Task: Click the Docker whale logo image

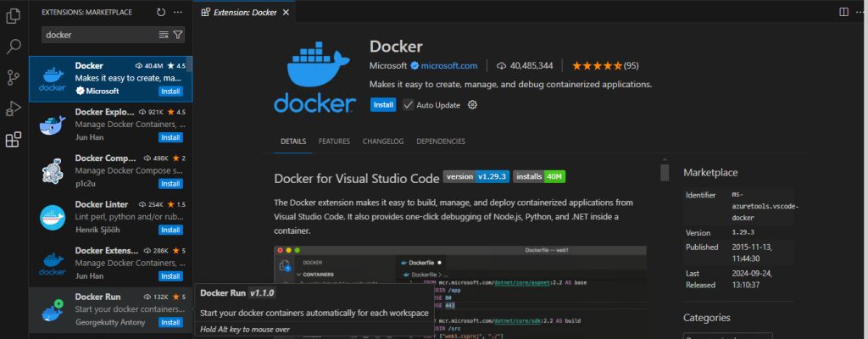Action: click(x=315, y=77)
